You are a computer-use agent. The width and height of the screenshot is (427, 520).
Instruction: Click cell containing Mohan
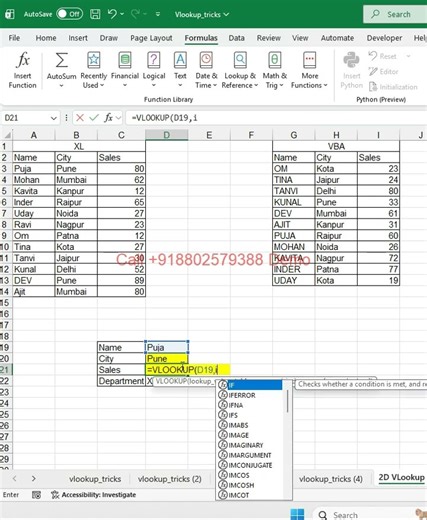(33, 180)
